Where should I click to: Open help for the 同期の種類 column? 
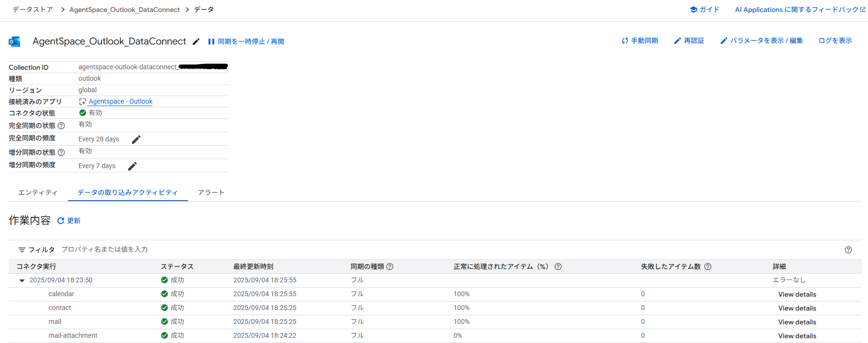390,267
